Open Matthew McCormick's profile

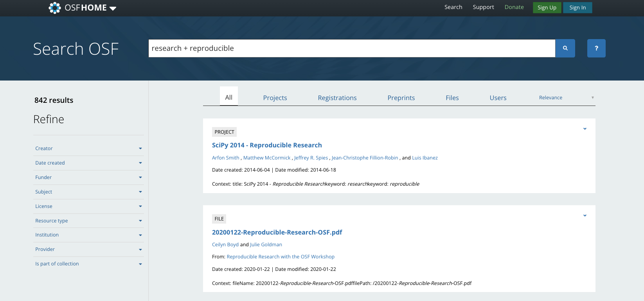tap(267, 158)
